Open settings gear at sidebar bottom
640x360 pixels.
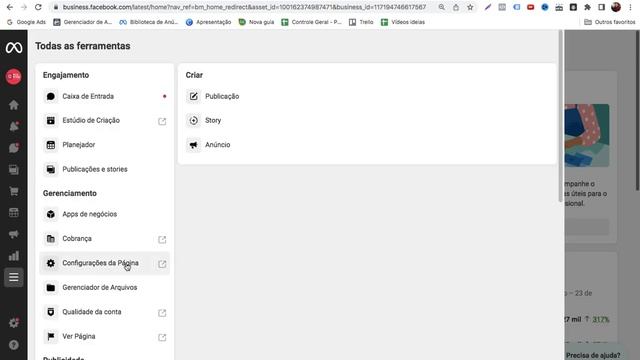click(x=13, y=323)
